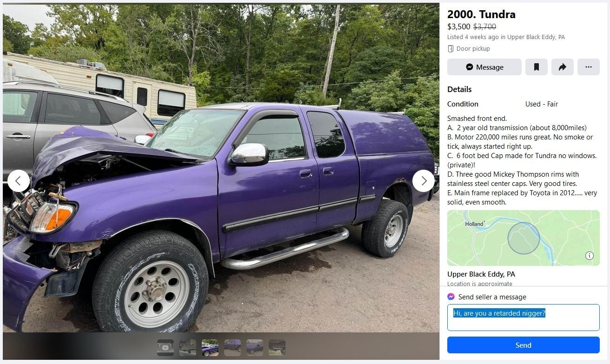The height and width of the screenshot is (364, 610).
Task: Share the Tundra listing via arrow icon
Action: (x=562, y=67)
